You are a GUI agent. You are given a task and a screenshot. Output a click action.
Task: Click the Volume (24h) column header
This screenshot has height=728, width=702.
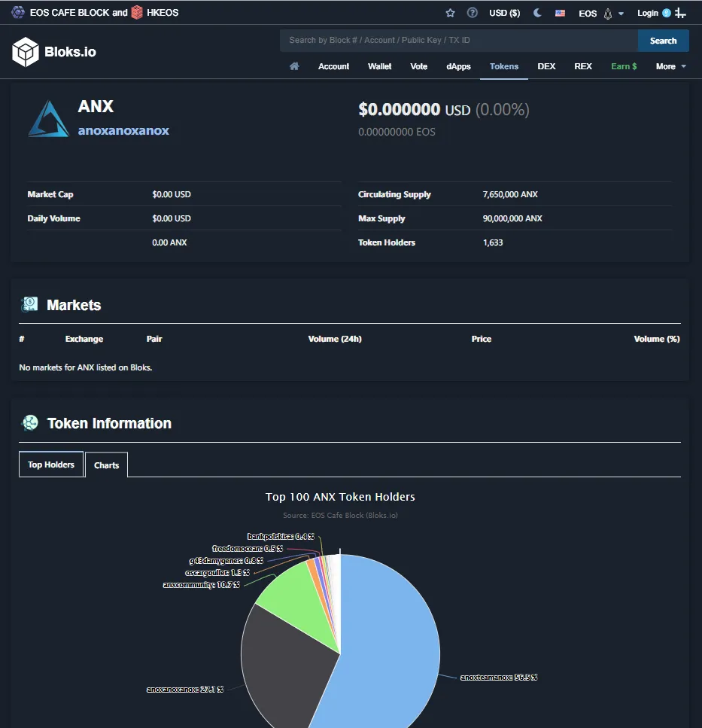click(x=335, y=339)
